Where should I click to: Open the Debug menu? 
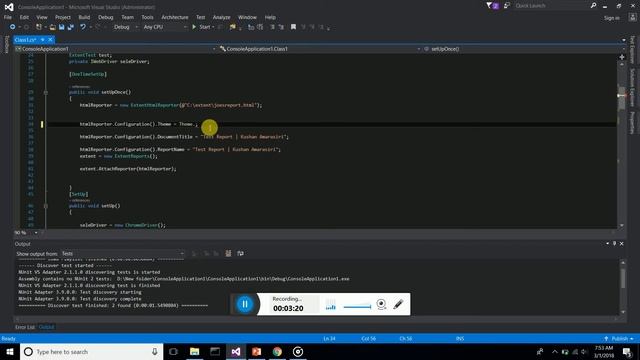pyautogui.click(x=105, y=17)
